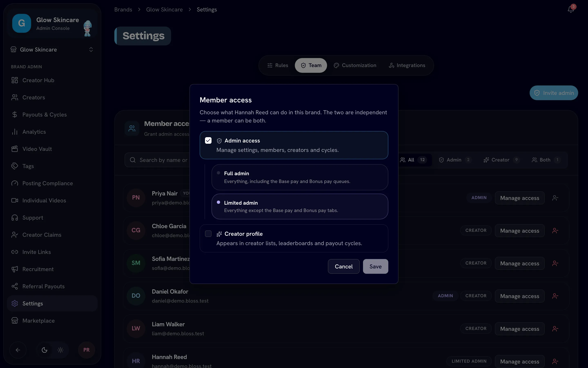
Task: Open Tags page
Action: pos(52,166)
